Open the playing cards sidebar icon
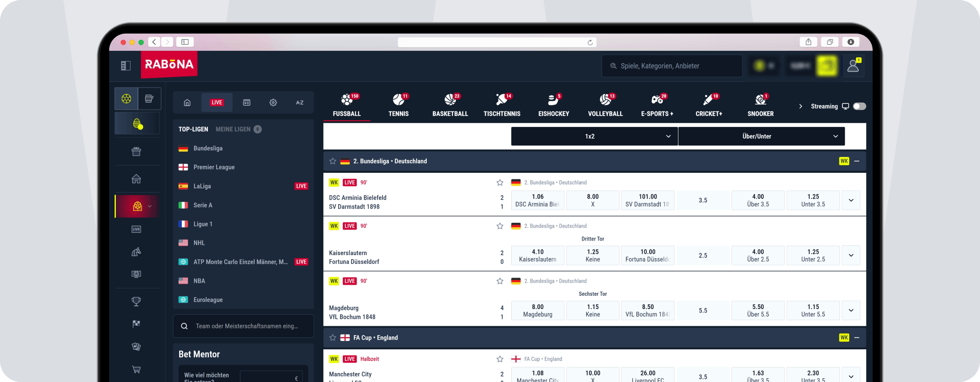This screenshot has height=382, width=980. 136,347
